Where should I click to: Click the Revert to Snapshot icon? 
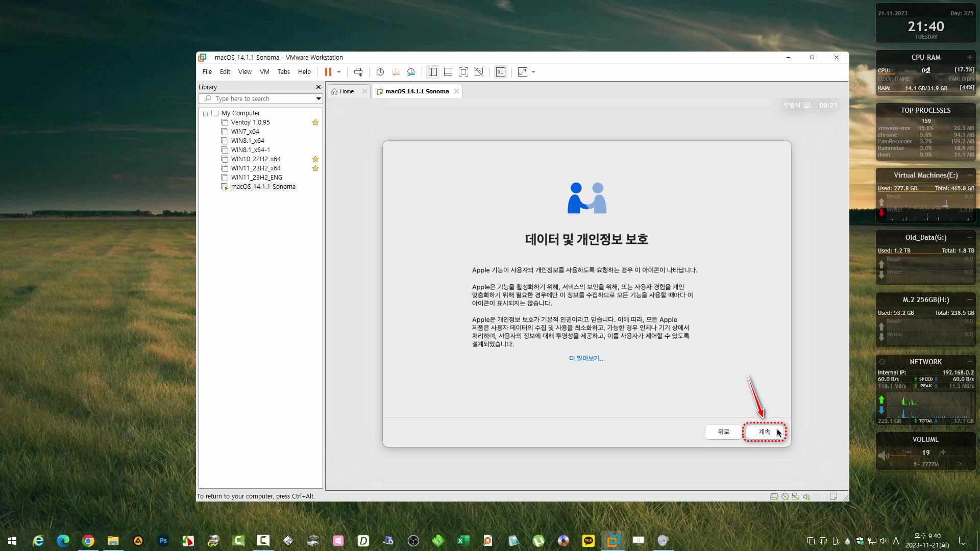[x=396, y=72]
